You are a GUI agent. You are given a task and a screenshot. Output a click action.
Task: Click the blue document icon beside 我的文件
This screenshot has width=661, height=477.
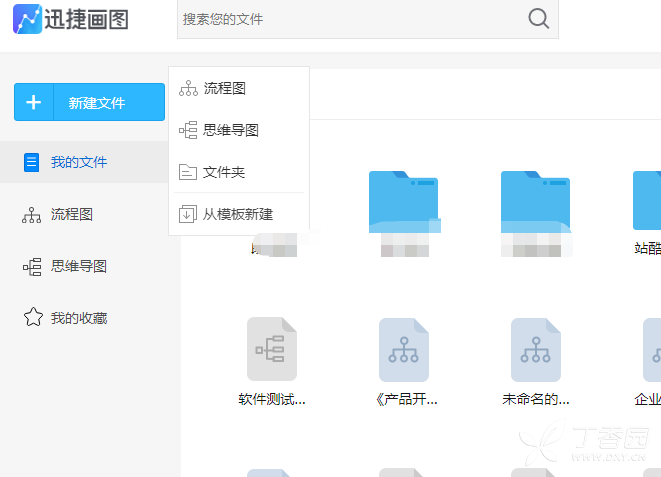(x=31, y=162)
